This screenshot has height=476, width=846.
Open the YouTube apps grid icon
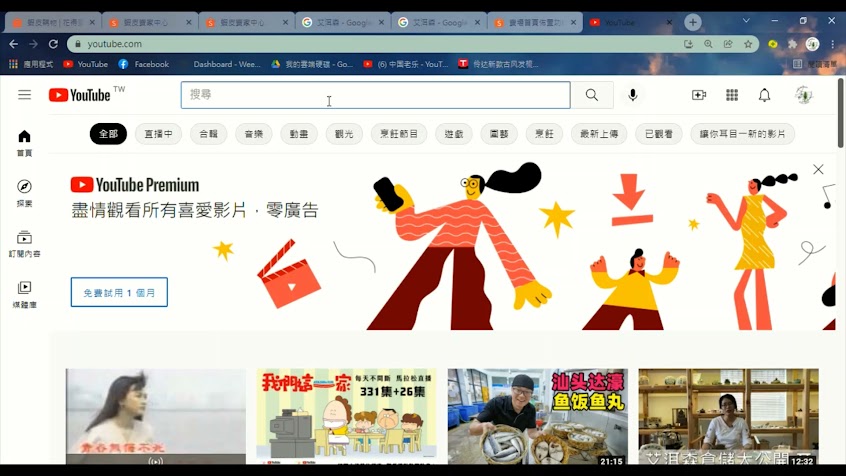[732, 95]
